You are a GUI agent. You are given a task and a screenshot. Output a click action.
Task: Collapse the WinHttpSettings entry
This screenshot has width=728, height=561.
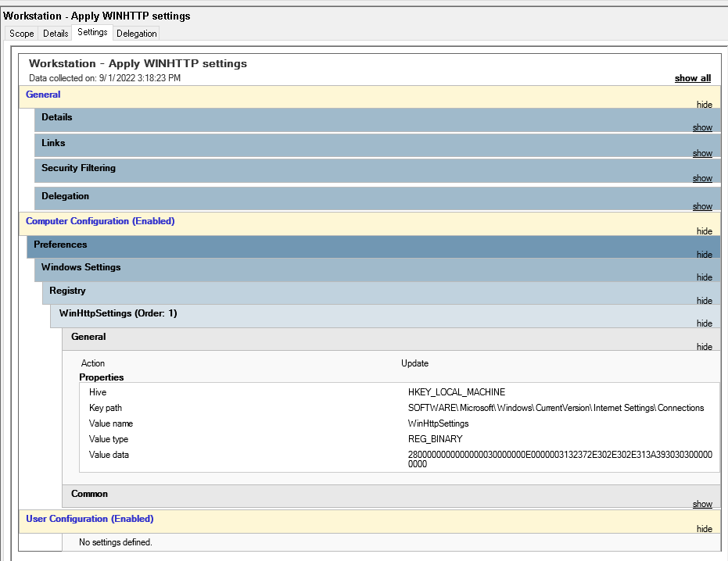704,323
